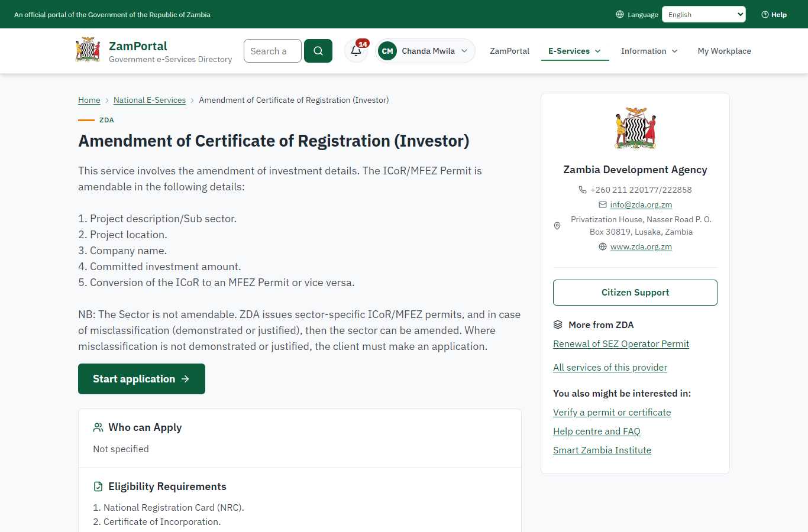Click the location pin icon by address
Image resolution: width=808 pixels, height=532 pixels.
coord(557,226)
